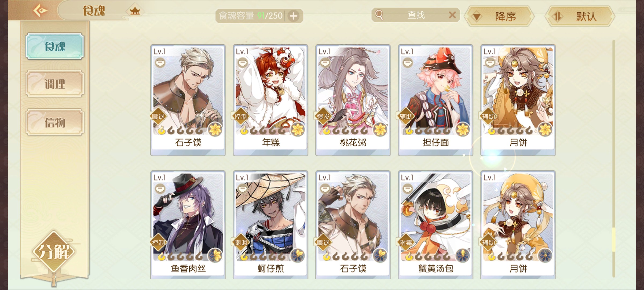644x290 pixels.
Task: Click the bowl icon on 桃花粥 card
Action: 325,63
